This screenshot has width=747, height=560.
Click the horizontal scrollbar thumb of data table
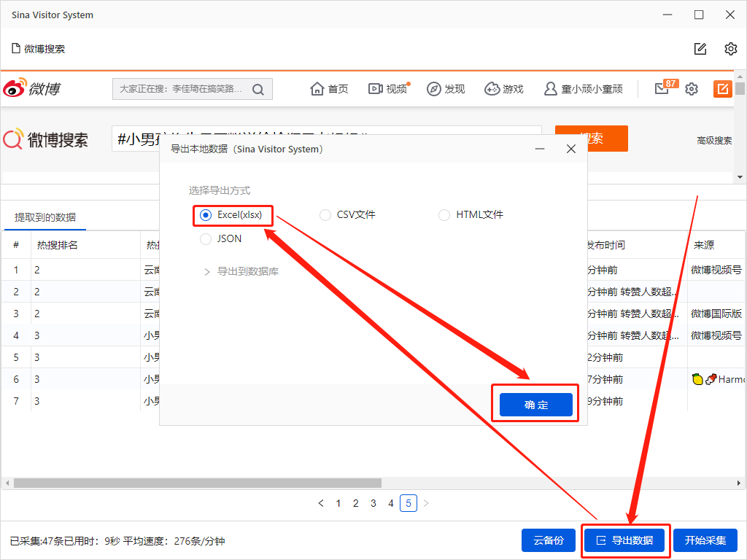[198, 483]
